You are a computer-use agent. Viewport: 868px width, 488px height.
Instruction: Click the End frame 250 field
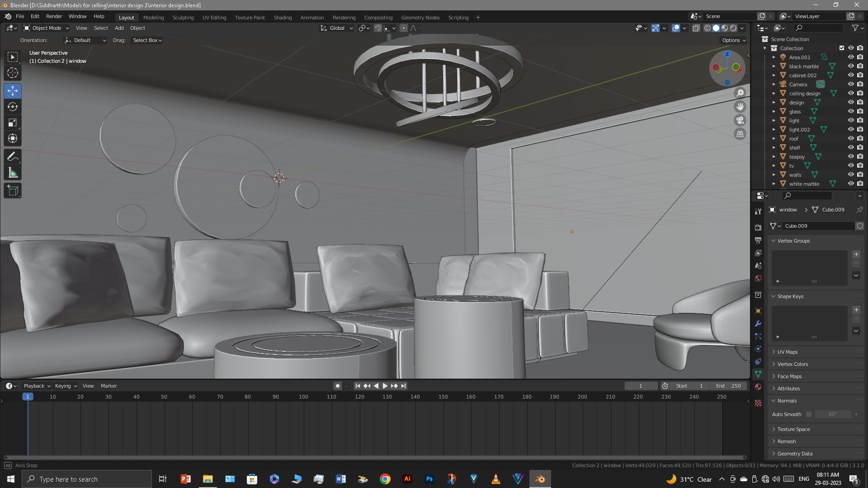pyautogui.click(x=728, y=386)
